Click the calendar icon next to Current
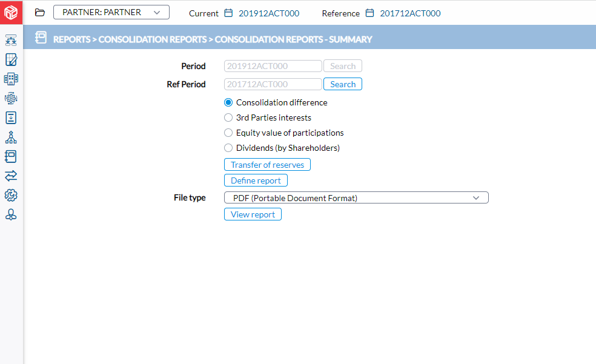Image resolution: width=596 pixels, height=364 pixels. pyautogui.click(x=228, y=13)
